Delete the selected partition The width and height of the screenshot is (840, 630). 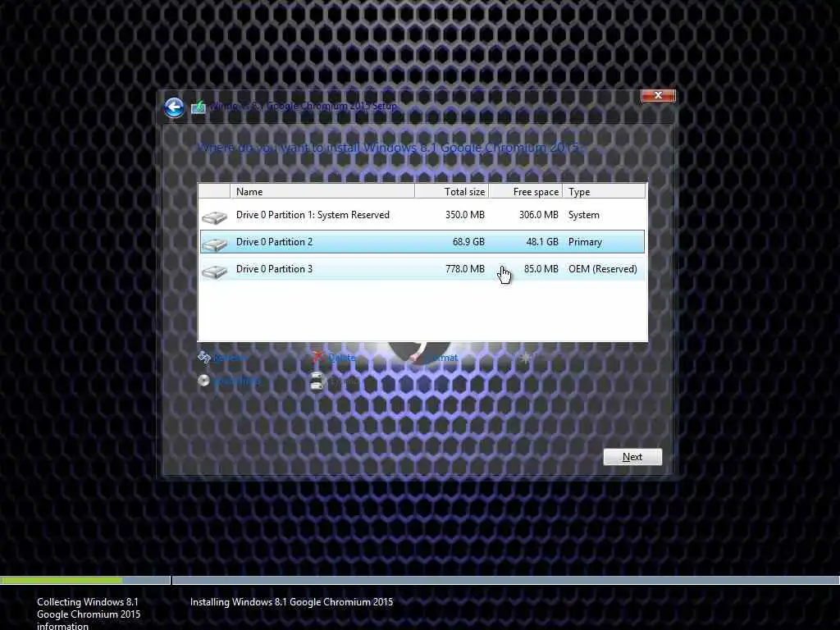335,358
